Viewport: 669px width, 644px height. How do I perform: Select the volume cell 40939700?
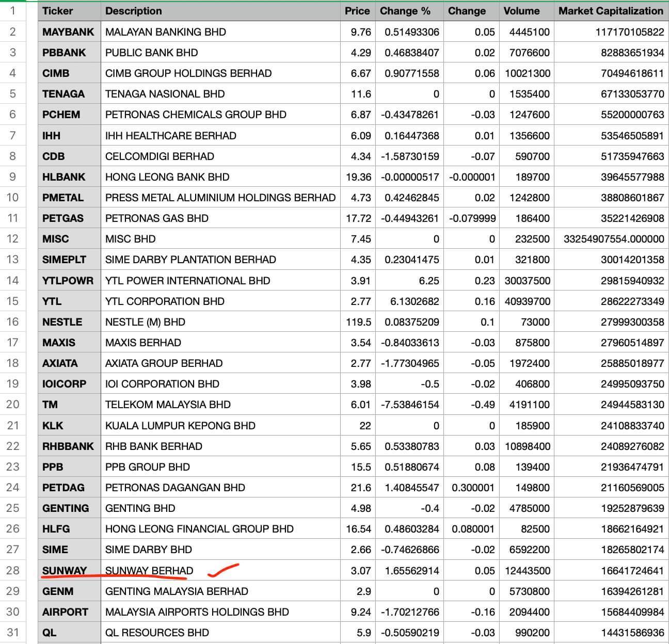[527, 301]
